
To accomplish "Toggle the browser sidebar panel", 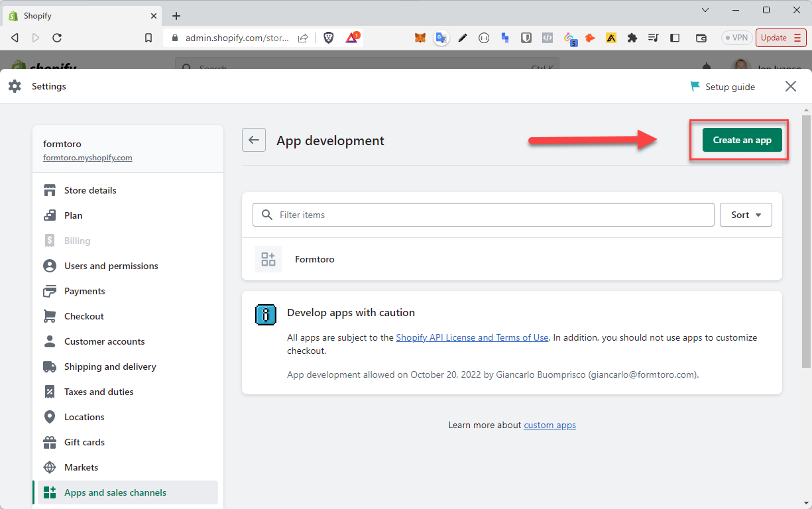I will tap(675, 38).
